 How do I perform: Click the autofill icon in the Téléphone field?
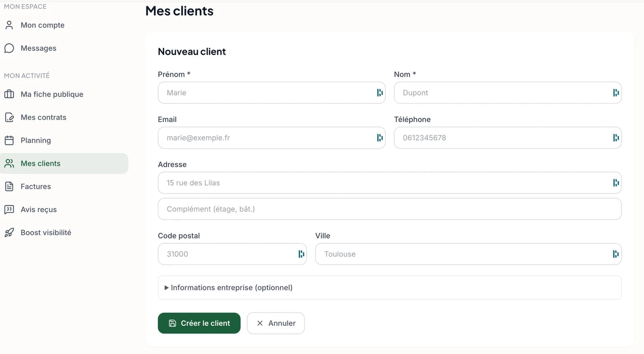tap(616, 138)
